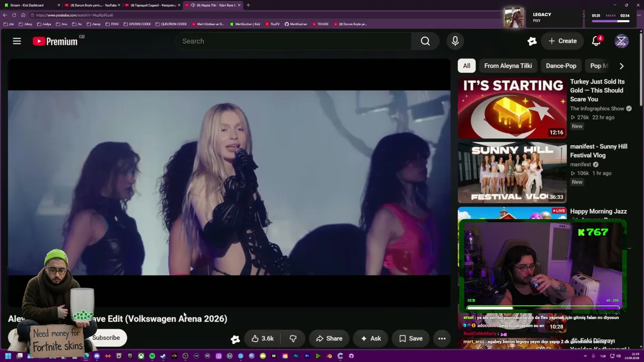Open Discord from the taskbar
The width and height of the screenshot is (644, 362).
(97, 356)
